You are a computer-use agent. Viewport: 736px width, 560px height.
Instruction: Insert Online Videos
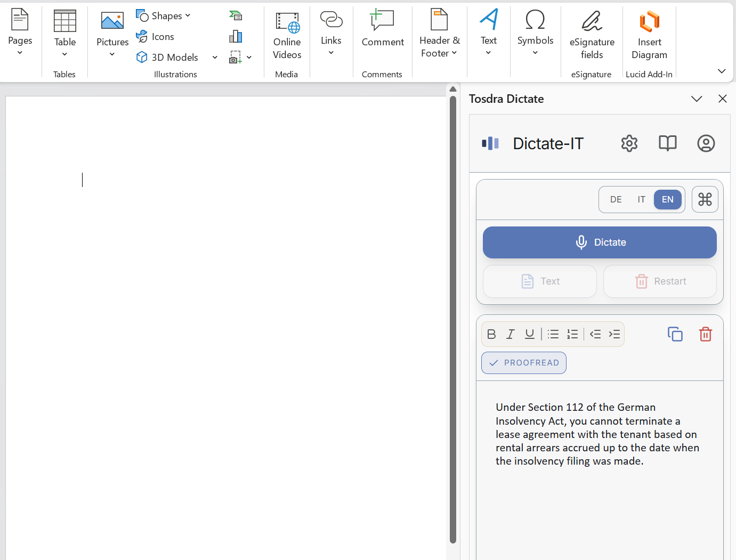[x=287, y=35]
